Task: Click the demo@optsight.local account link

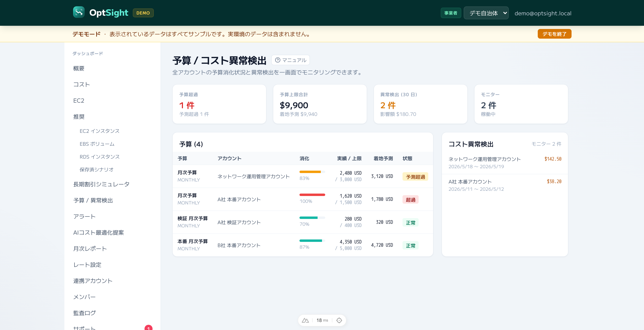Action: pyautogui.click(x=543, y=13)
